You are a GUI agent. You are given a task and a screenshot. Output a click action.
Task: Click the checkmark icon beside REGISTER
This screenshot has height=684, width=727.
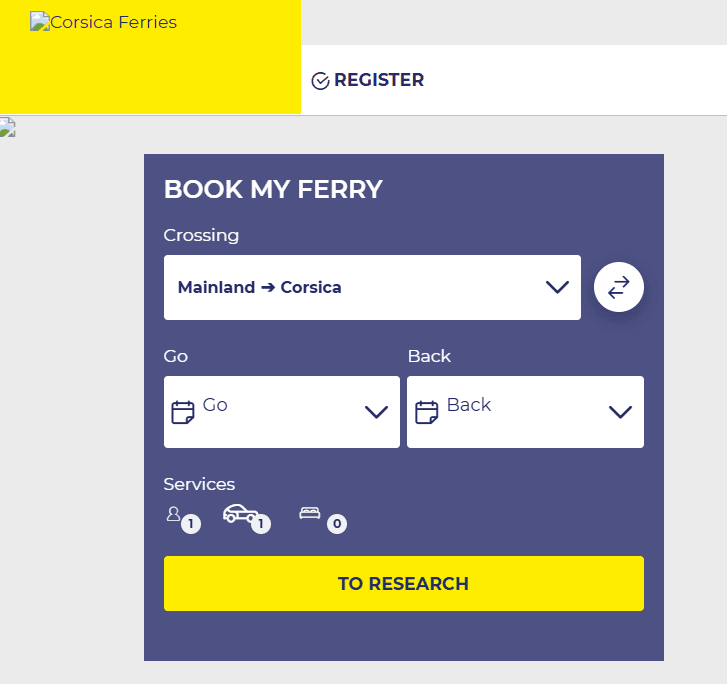tap(321, 81)
